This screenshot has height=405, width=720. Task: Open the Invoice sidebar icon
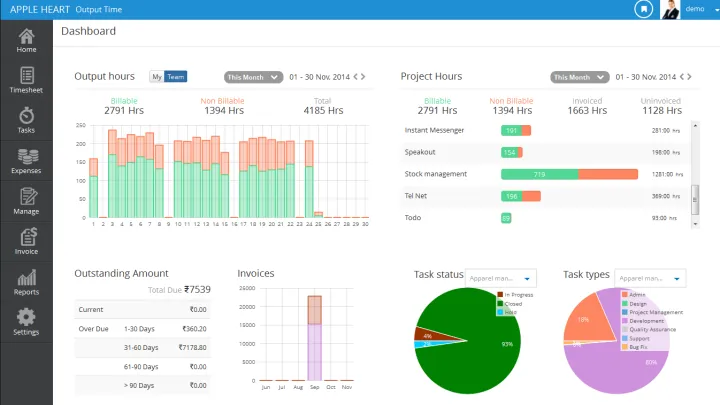pos(26,242)
